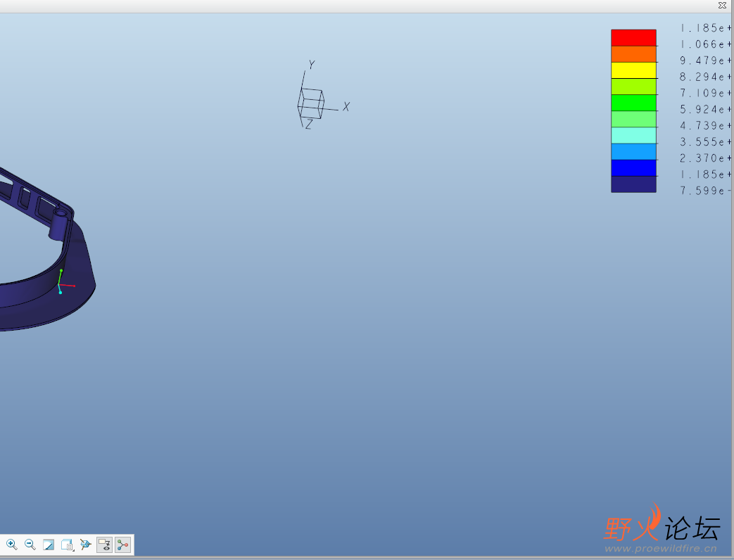Select the pale green legend color band

(x=633, y=119)
